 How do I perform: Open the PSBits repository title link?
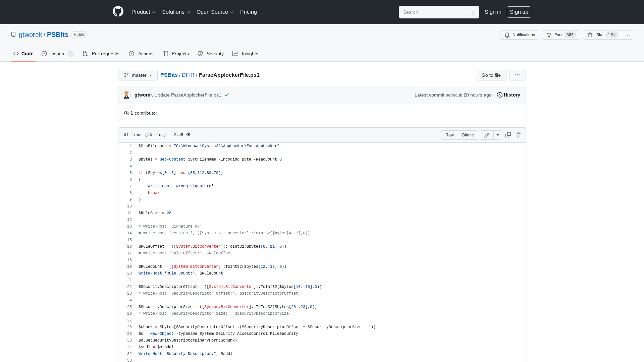58,35
